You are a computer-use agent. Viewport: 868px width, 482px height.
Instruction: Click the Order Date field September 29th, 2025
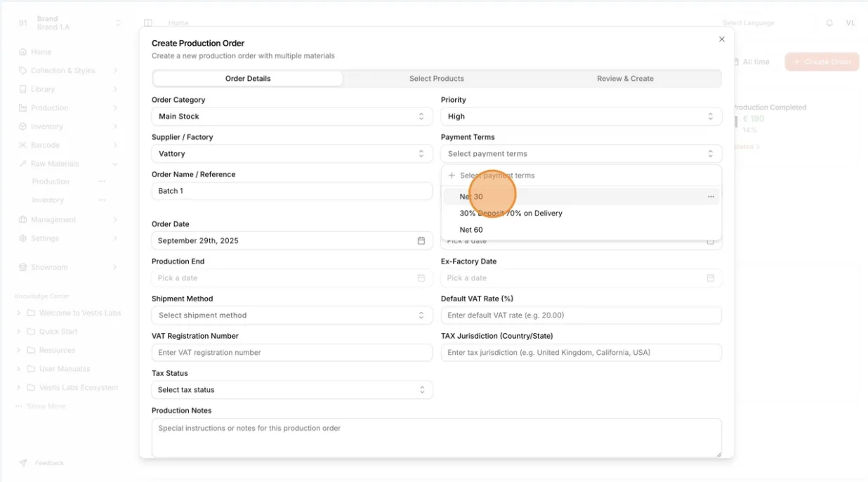point(291,240)
